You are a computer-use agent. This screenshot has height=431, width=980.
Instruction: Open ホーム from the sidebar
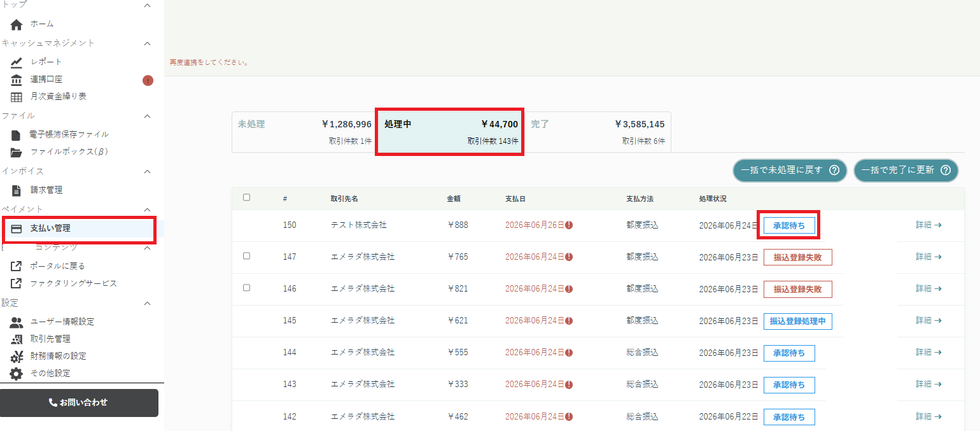click(42, 24)
